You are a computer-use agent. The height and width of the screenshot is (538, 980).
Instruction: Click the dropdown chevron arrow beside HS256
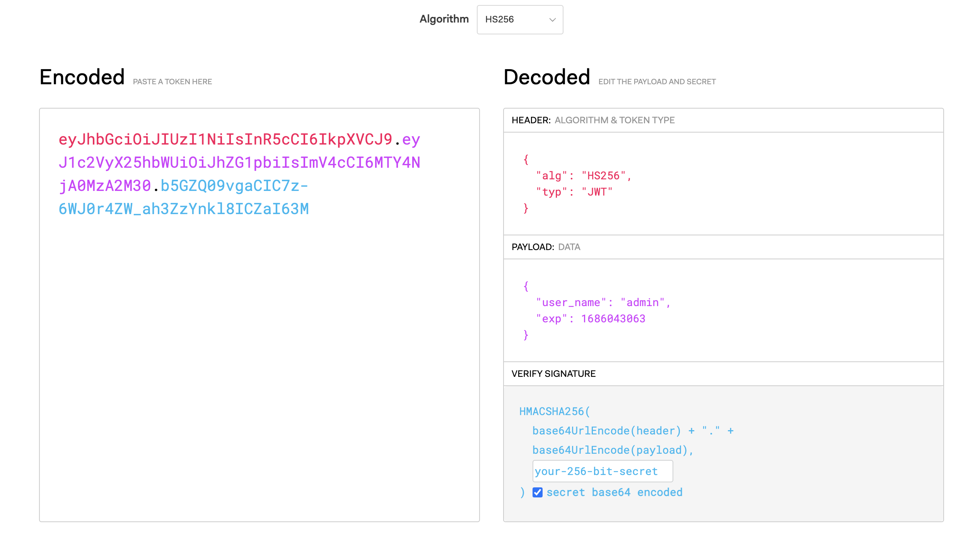click(x=552, y=20)
